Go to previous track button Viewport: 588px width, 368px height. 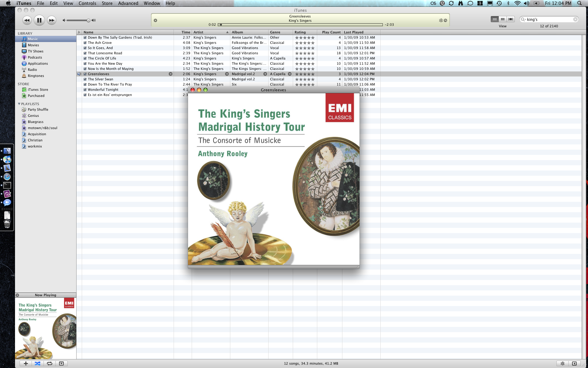coord(27,20)
